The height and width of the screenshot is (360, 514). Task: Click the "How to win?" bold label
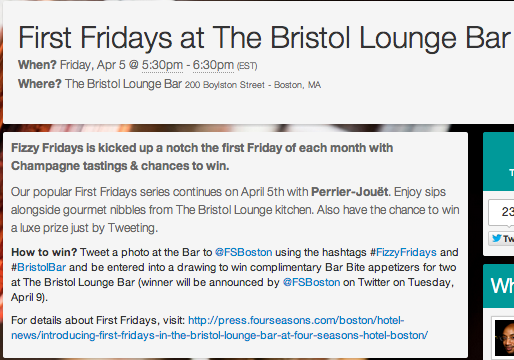pos(44,252)
